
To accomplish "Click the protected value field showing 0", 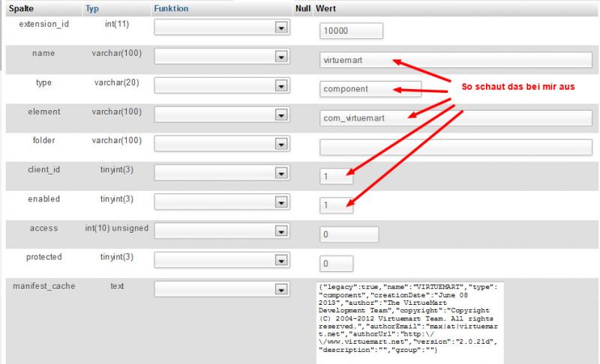I will pos(336,264).
